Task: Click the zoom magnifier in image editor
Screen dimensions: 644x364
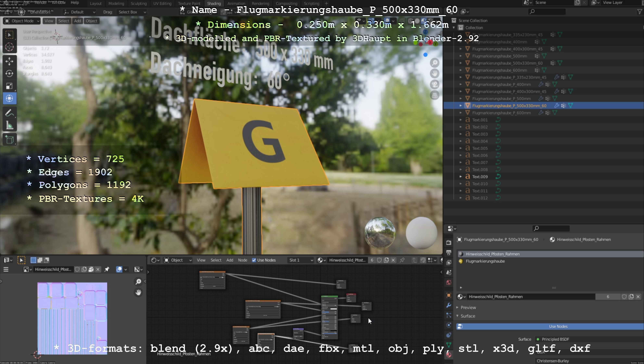Action: tap(138, 282)
